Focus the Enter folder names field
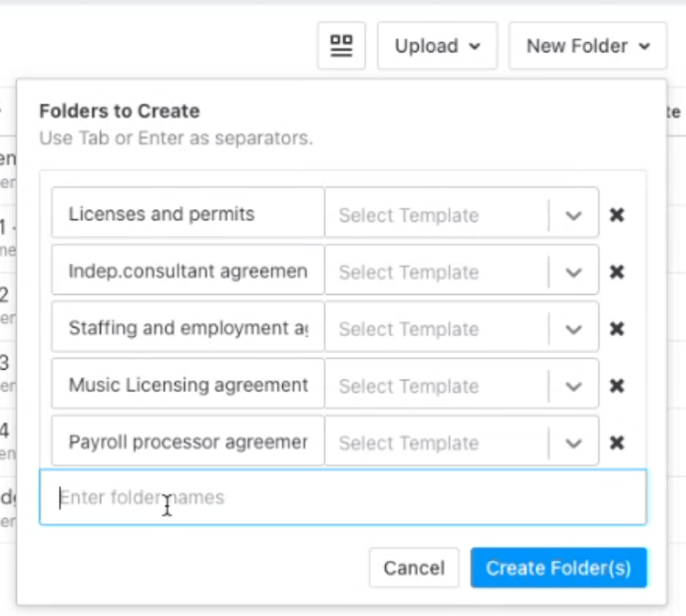686x616 pixels. 342,497
